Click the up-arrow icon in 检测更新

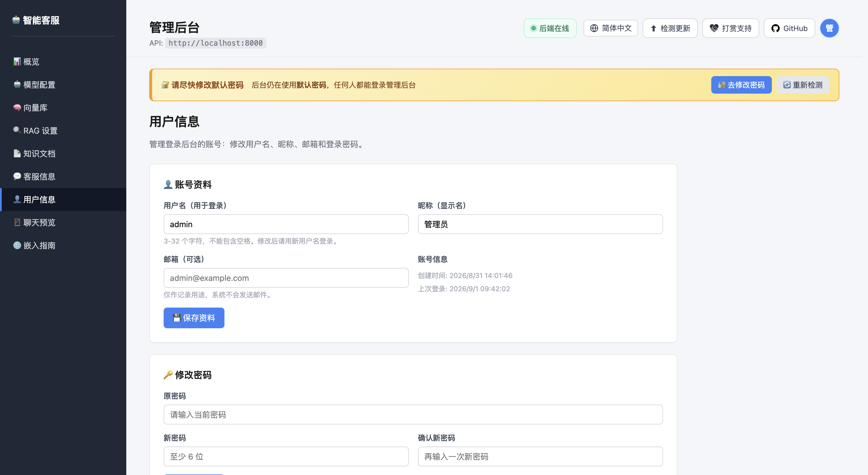tap(654, 28)
